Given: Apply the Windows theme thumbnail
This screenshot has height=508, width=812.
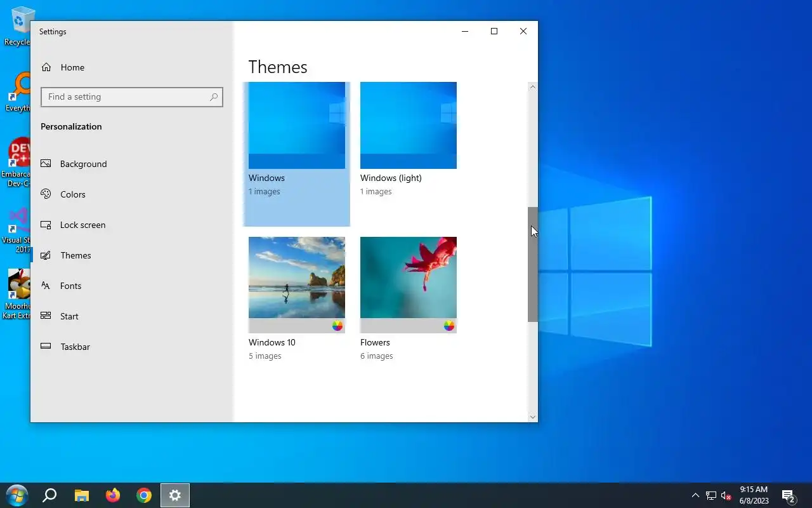Looking at the screenshot, I should coord(297,125).
